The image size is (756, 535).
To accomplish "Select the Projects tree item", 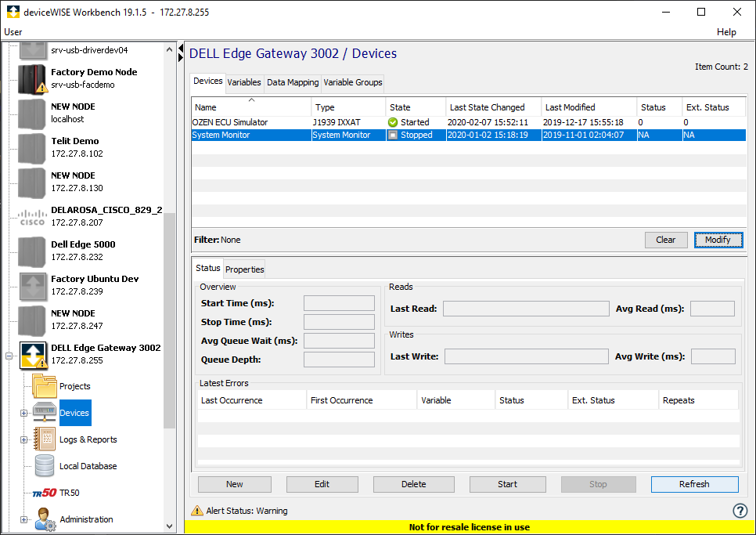I will tap(74, 386).
